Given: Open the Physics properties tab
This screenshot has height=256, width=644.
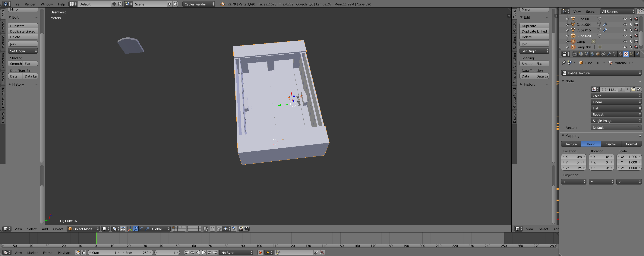Looking at the screenshot, I should coord(637,54).
